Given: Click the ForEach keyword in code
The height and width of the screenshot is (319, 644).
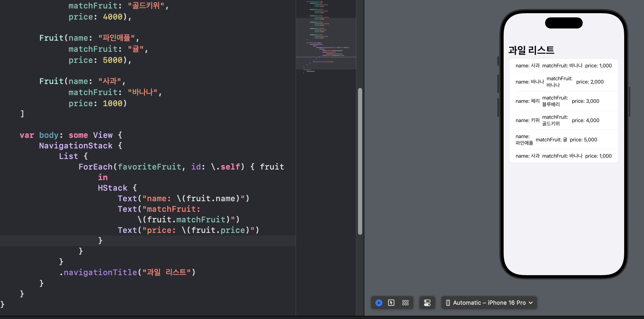Looking at the screenshot, I should coord(95,167).
